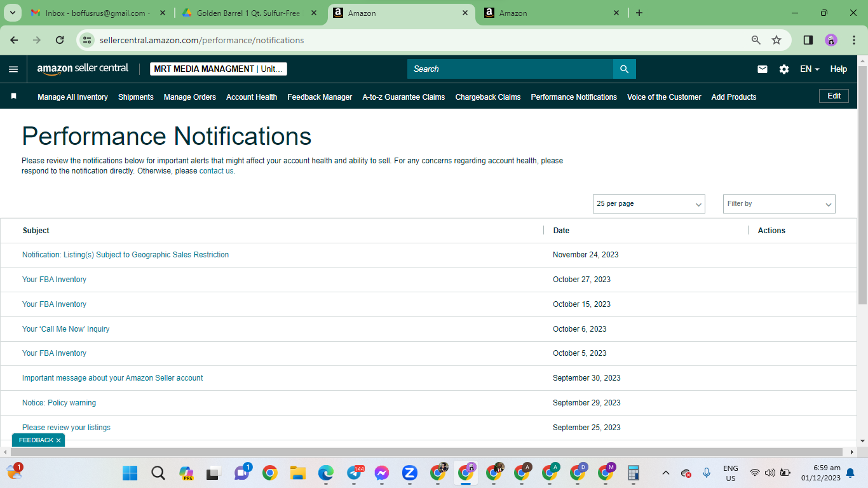
Task: Open A-to-z Guarantee Claims
Action: [x=403, y=97]
